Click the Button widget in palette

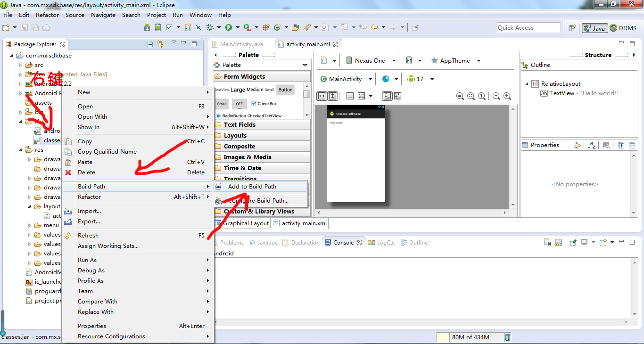click(285, 90)
